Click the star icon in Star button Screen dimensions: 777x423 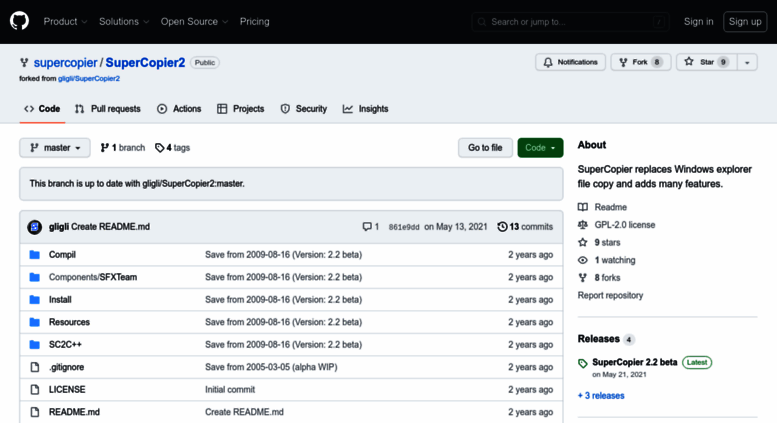click(689, 62)
